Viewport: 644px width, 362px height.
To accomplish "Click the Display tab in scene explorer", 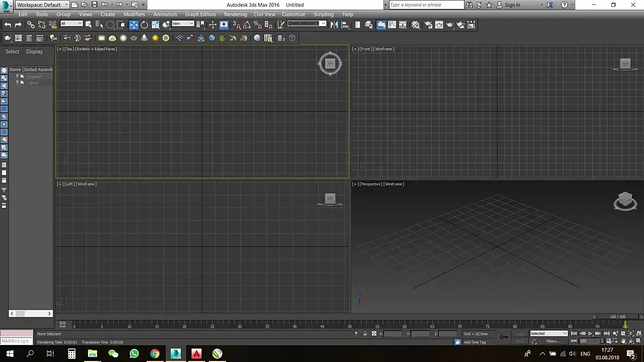I will (x=34, y=52).
